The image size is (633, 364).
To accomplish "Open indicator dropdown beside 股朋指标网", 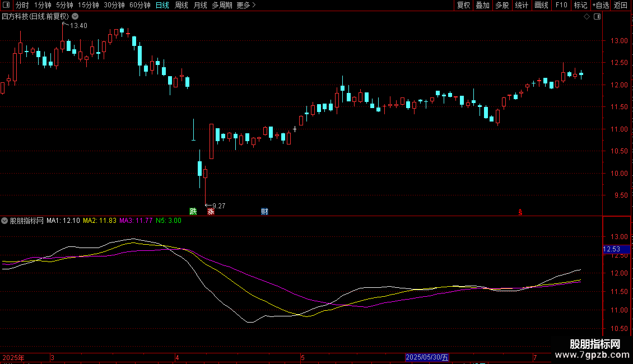I will pyautogui.click(x=4, y=221).
